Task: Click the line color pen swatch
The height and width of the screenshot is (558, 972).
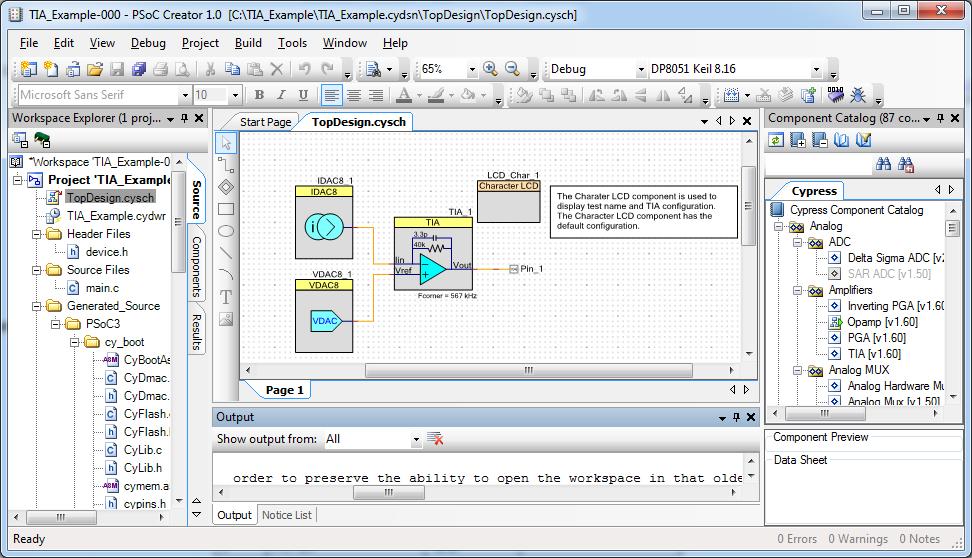Action: coord(436,95)
